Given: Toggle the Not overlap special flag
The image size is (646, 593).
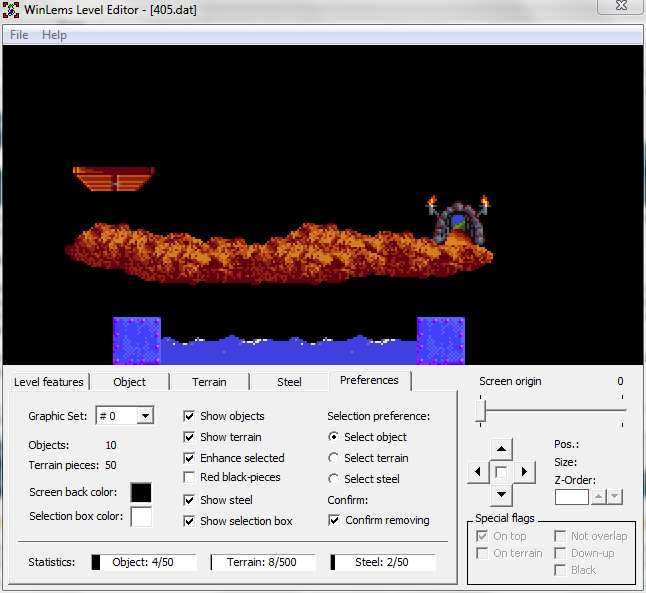Looking at the screenshot, I should (x=559, y=536).
